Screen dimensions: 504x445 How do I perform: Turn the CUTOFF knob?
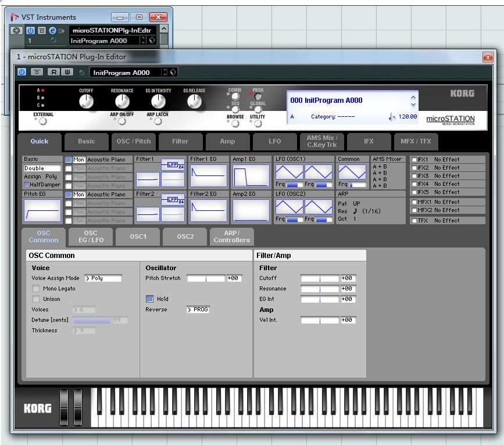pos(86,102)
